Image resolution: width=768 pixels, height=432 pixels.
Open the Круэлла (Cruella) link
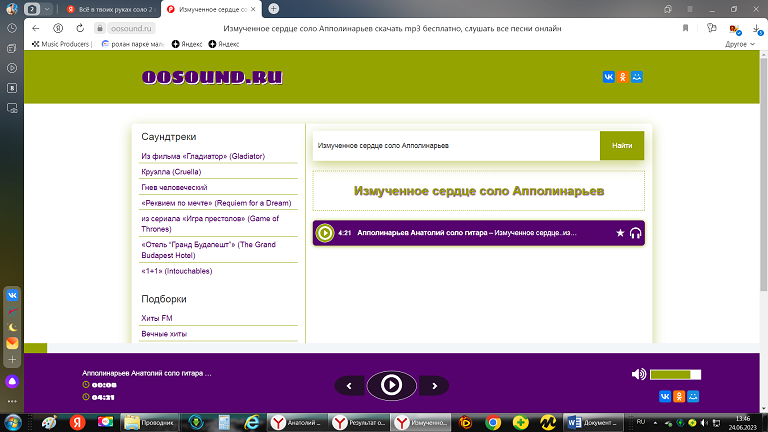(x=171, y=172)
